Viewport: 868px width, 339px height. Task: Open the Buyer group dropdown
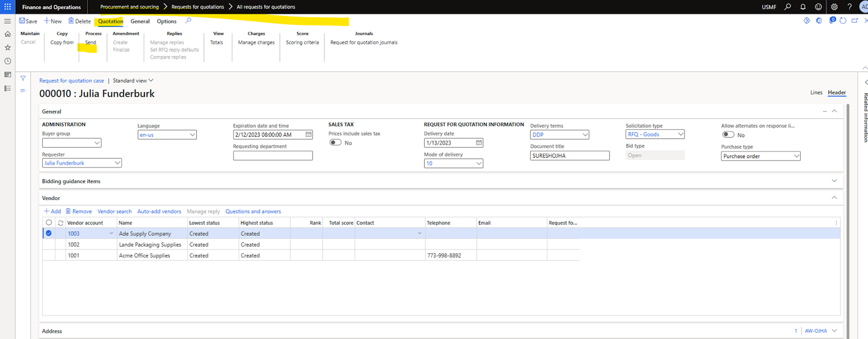[x=97, y=143]
